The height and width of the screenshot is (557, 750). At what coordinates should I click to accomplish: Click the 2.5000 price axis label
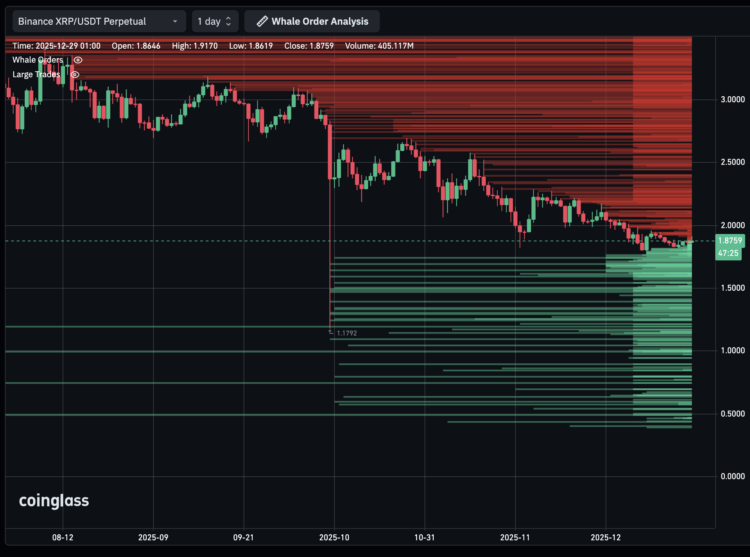pyautogui.click(x=733, y=163)
